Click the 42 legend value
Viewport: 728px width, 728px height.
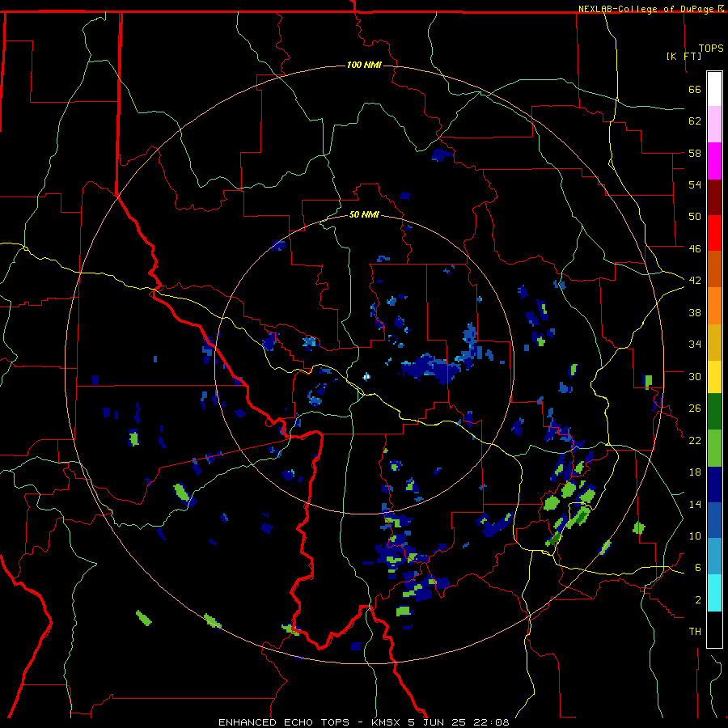point(695,281)
